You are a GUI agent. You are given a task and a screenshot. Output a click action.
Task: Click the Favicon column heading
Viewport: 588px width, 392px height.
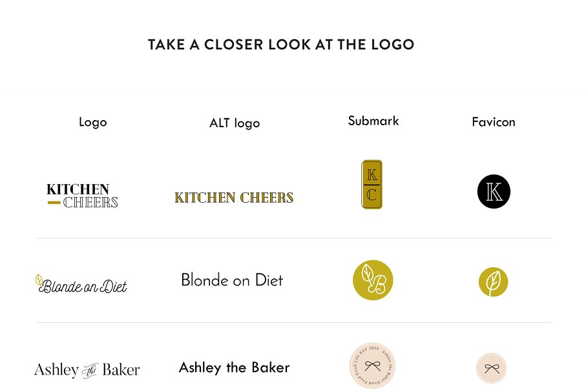tap(494, 122)
